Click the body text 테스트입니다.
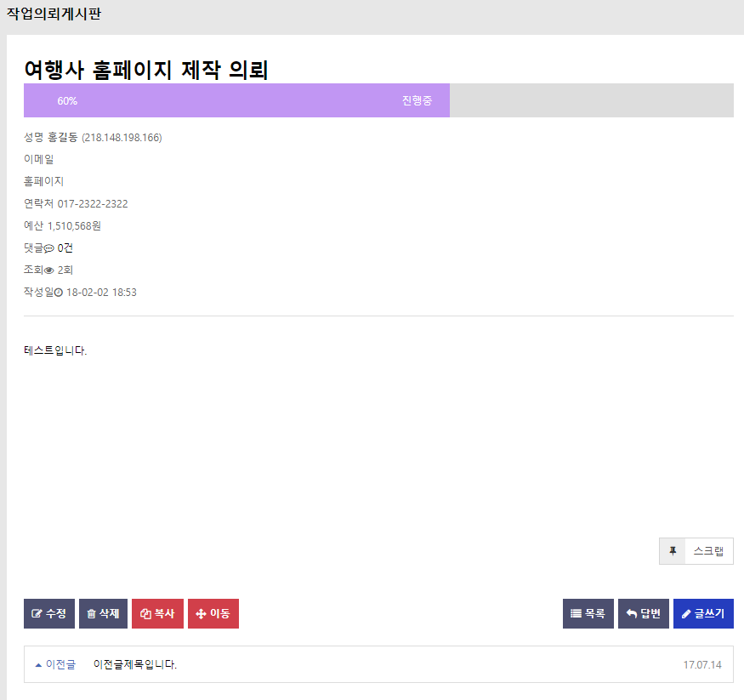Screen dimensions: 744x700 tap(55, 350)
